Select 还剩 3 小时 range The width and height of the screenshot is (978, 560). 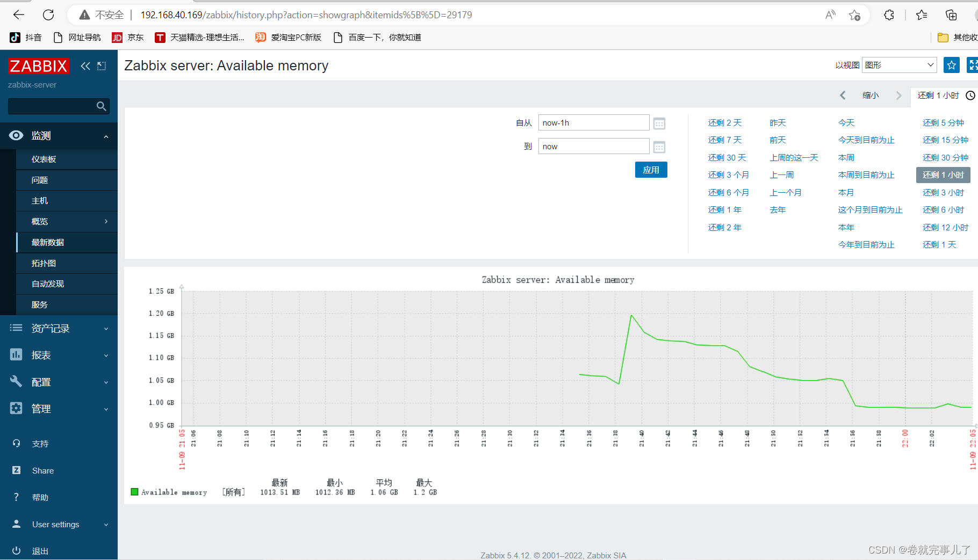pos(944,193)
